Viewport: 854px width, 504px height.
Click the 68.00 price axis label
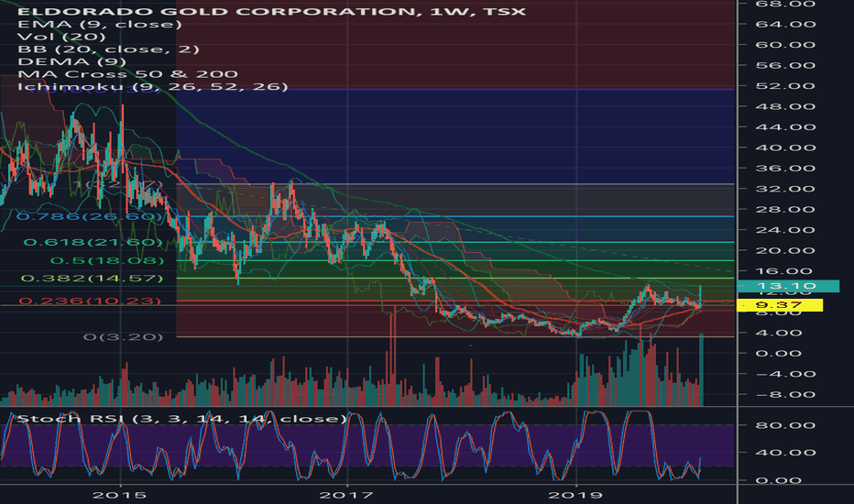coord(785,5)
